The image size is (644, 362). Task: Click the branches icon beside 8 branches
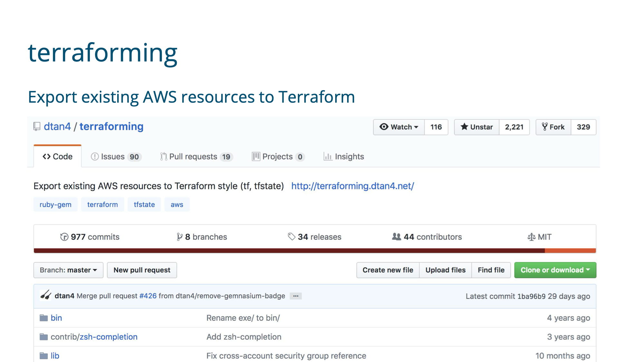point(180,237)
